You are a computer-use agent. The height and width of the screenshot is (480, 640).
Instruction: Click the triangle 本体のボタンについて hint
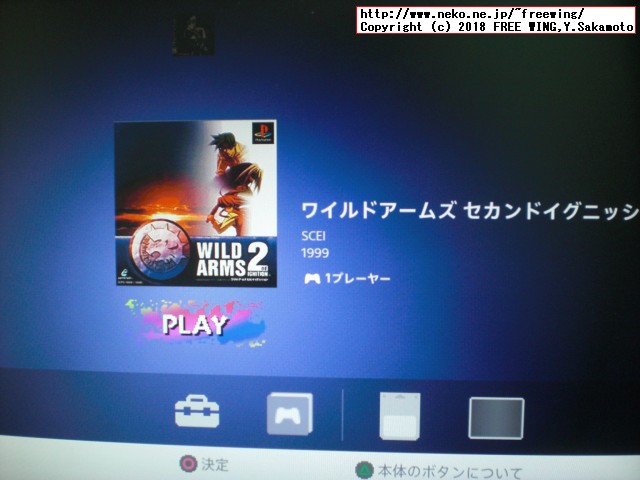point(438,471)
